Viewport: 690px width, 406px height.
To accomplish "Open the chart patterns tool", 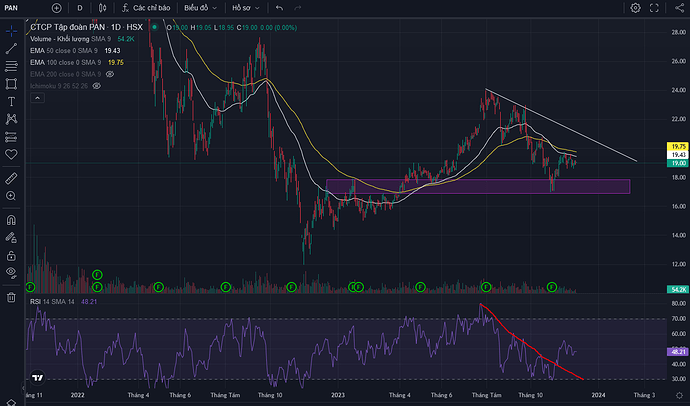I will 11,119.
